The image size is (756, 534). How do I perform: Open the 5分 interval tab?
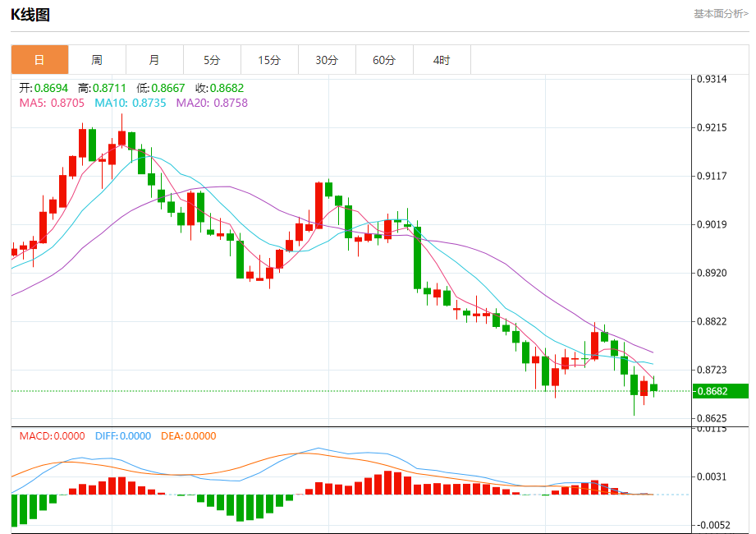point(212,60)
